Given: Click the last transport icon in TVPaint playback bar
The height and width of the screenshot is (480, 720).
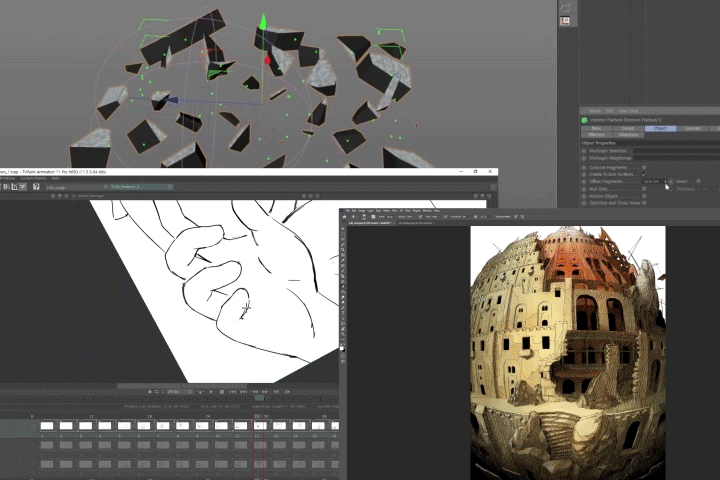Looking at the screenshot, I should (287, 392).
